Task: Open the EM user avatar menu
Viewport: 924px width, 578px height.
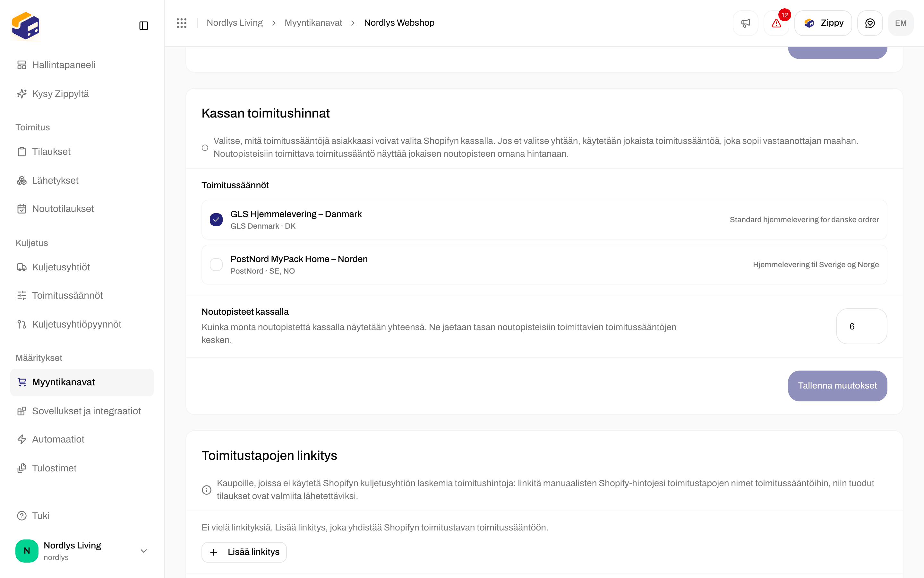Action: [901, 23]
